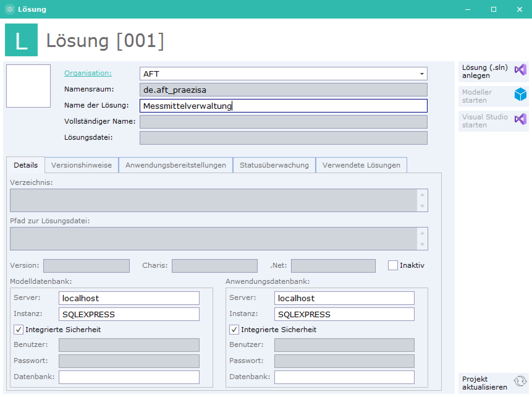This screenshot has height=397, width=532.
Task: Switch to the Statusüberwachung tab
Action: pos(274,165)
